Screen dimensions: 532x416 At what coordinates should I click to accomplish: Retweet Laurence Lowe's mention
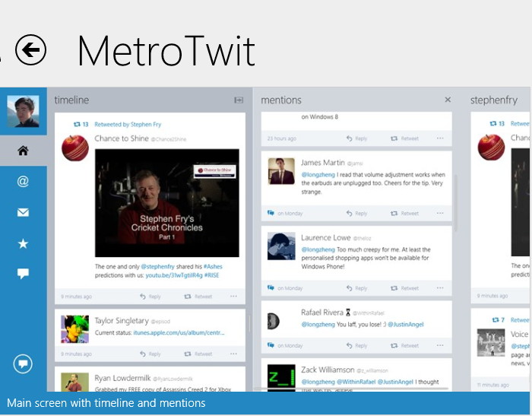coord(404,288)
